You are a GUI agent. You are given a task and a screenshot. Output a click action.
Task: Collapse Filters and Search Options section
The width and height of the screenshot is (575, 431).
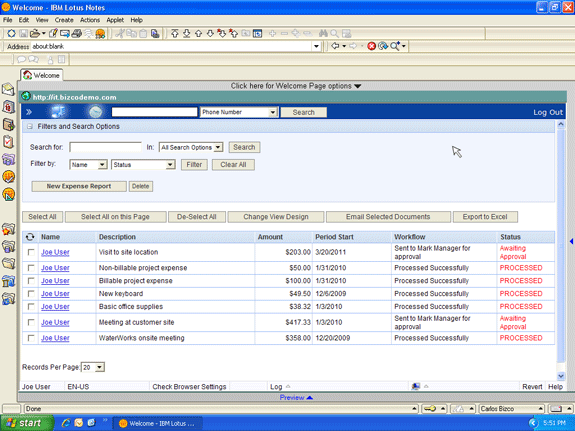[x=30, y=127]
